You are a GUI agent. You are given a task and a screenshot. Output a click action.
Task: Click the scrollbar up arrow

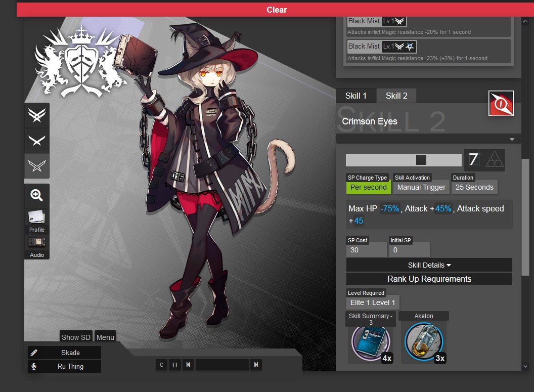[x=525, y=21]
